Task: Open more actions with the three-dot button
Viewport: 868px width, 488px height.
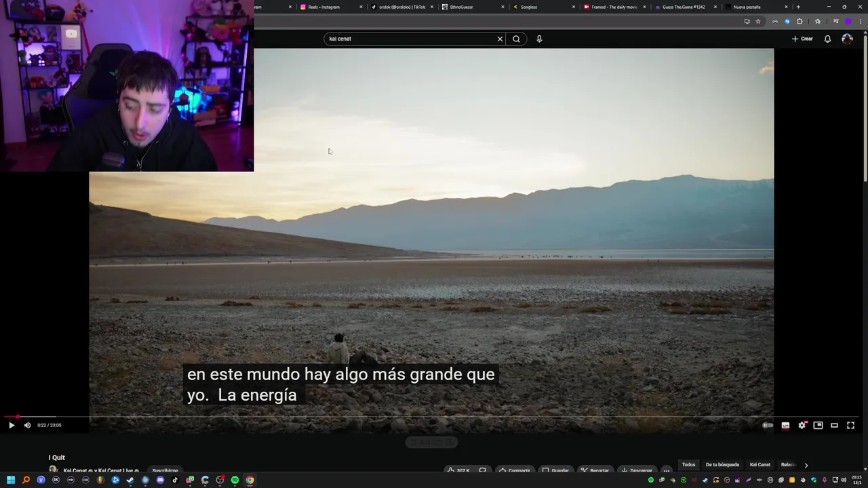Action: (667, 470)
